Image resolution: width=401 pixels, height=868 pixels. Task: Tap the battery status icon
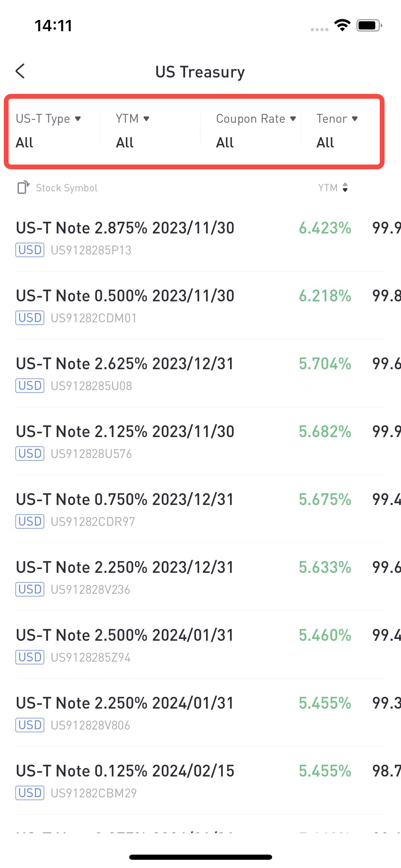click(x=369, y=25)
